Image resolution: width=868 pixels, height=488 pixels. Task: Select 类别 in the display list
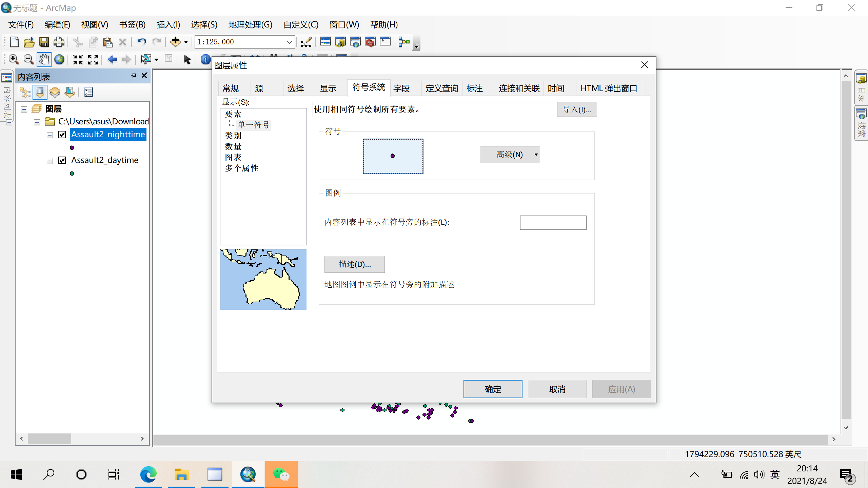point(233,136)
